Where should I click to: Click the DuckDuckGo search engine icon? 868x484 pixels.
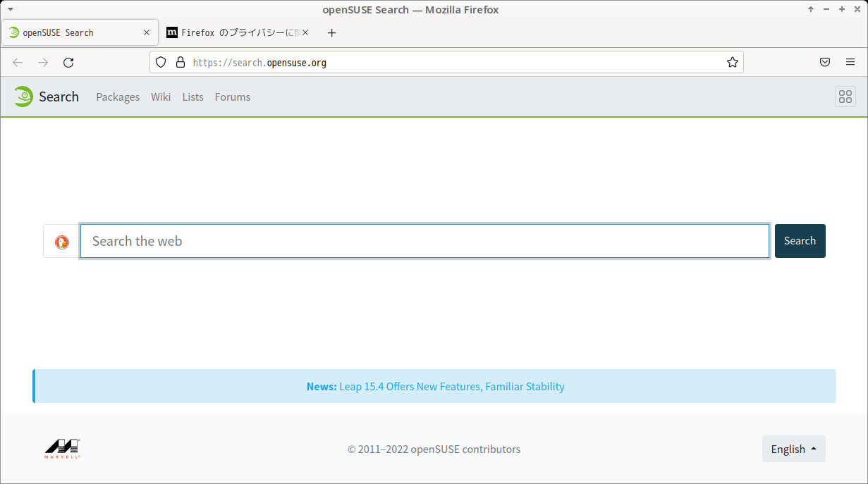pos(62,242)
